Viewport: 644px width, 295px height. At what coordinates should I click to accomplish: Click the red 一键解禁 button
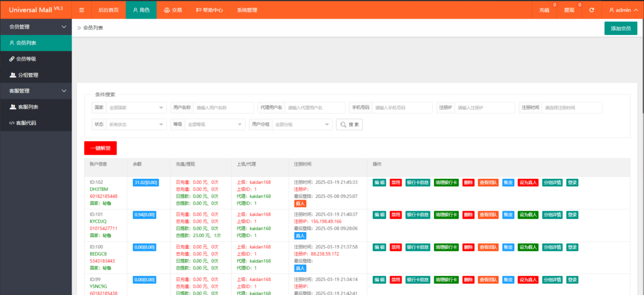(x=100, y=148)
